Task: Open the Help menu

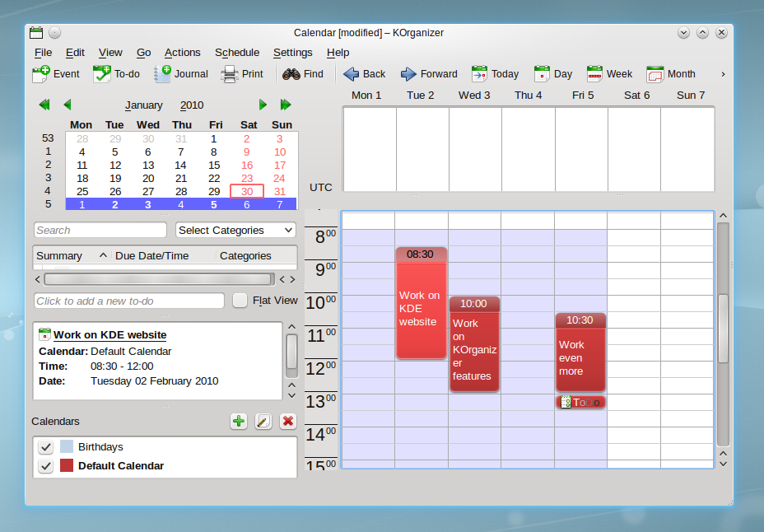Action: coord(338,53)
